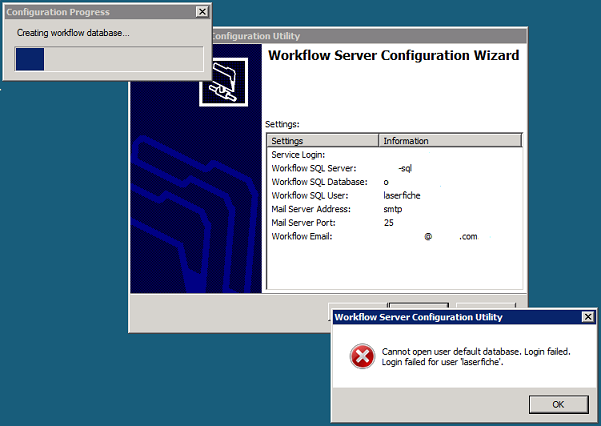The width and height of the screenshot is (601, 426).
Task: Click the Configuration Progress title bar
Action: 107,12
